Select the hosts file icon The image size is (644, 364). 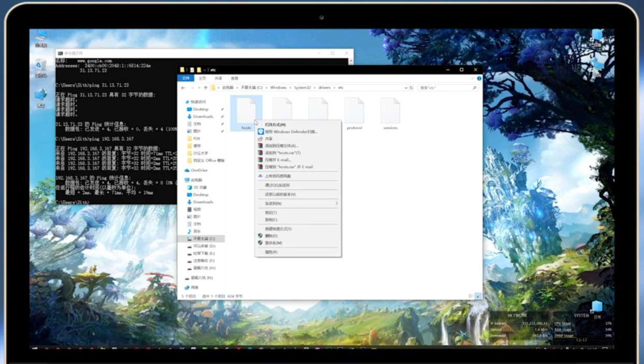(246, 111)
